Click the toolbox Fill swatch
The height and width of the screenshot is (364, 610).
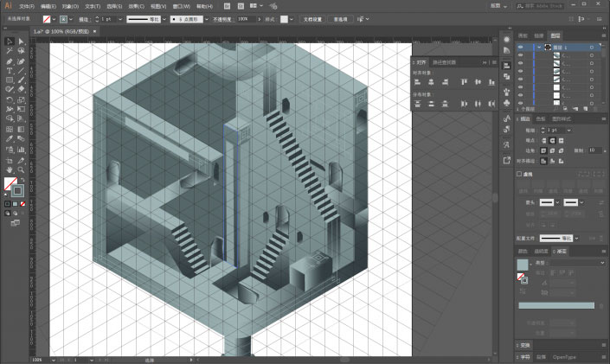pos(10,183)
